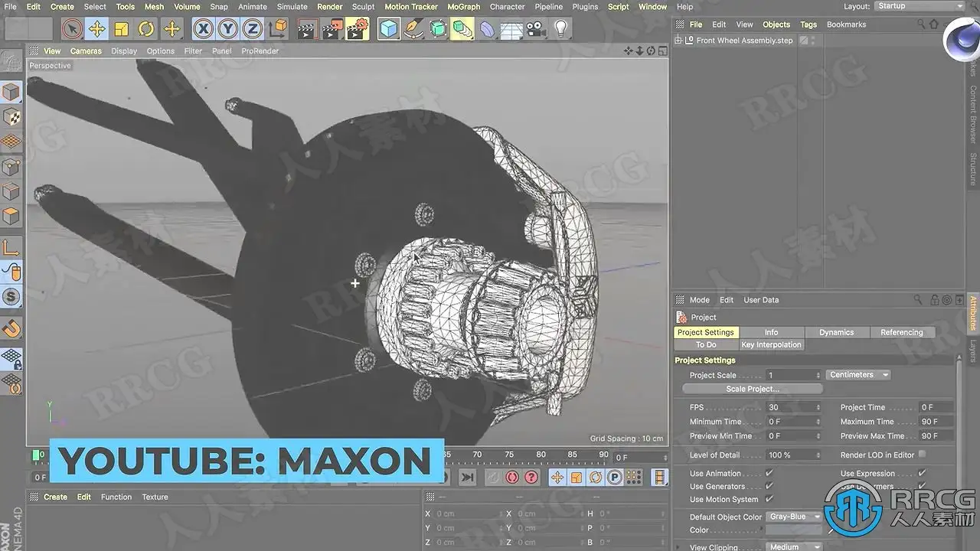980x551 pixels.
Task: Select the spline Pen tool
Action: click(413, 29)
